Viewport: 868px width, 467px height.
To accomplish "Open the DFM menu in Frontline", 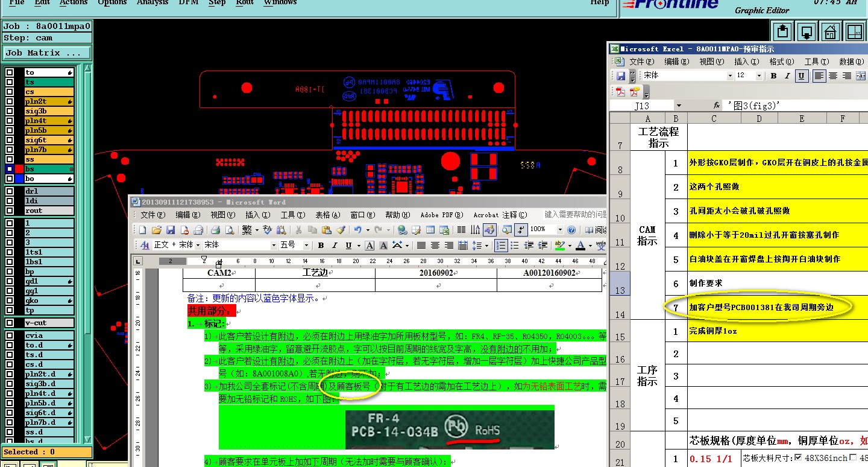I will click(x=189, y=2).
